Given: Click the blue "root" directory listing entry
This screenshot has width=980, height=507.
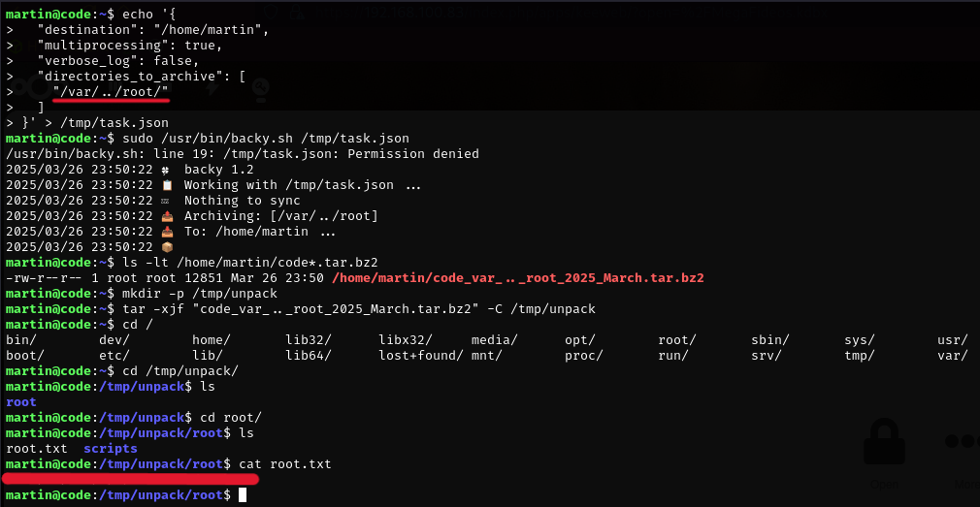Looking at the screenshot, I should coord(21,402).
